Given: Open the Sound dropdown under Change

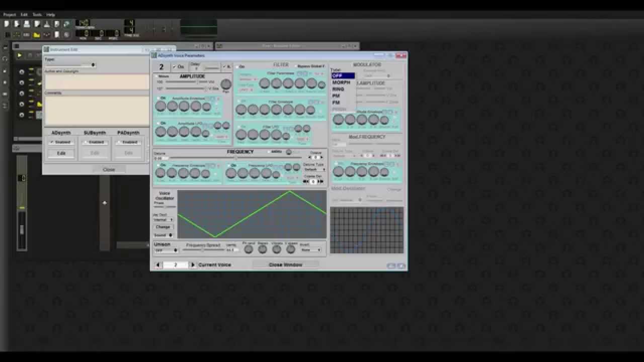Looking at the screenshot, I should (x=163, y=235).
